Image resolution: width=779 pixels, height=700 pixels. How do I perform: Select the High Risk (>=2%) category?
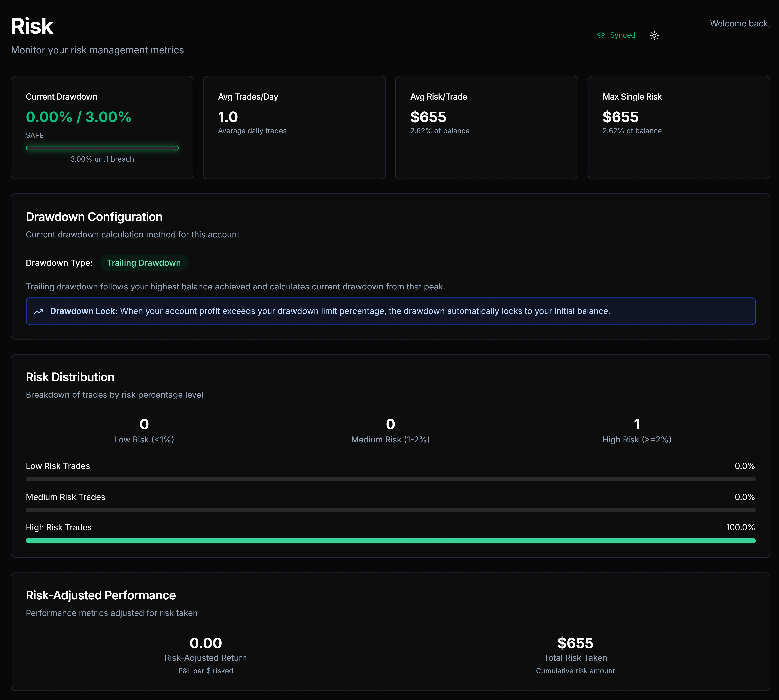pos(636,431)
